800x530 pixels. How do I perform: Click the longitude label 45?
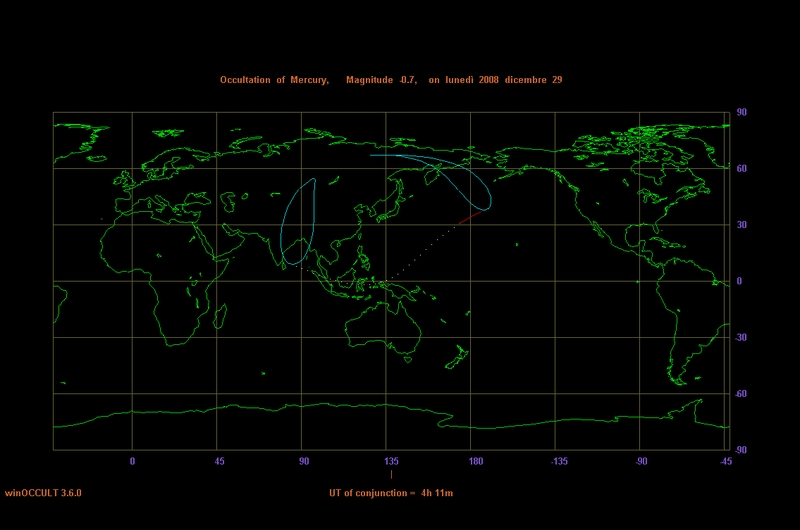click(219, 462)
